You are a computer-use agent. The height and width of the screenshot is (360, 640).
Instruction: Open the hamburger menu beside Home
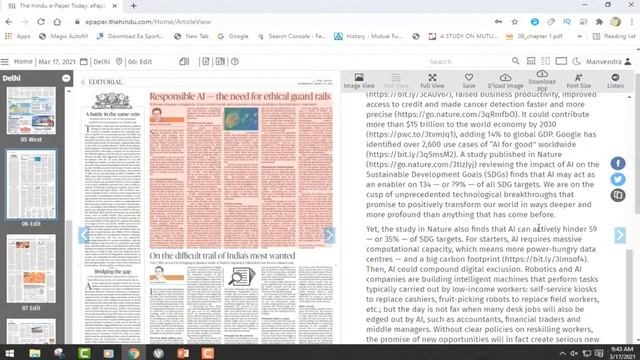point(5,62)
